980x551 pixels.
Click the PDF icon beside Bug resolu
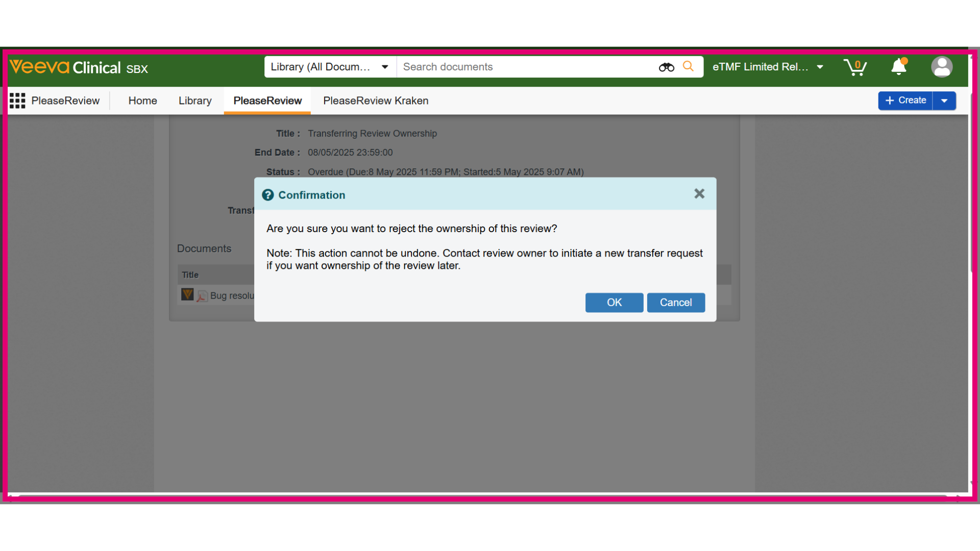point(202,296)
